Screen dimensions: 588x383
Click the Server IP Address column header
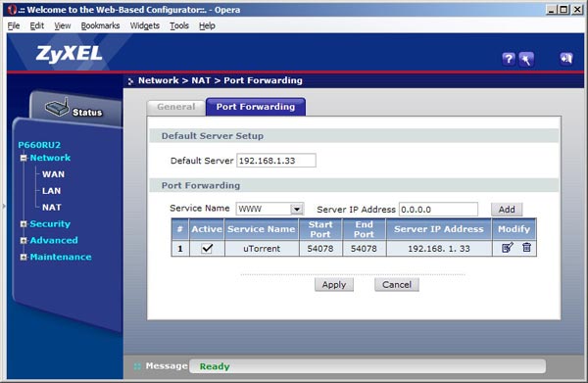439,229
